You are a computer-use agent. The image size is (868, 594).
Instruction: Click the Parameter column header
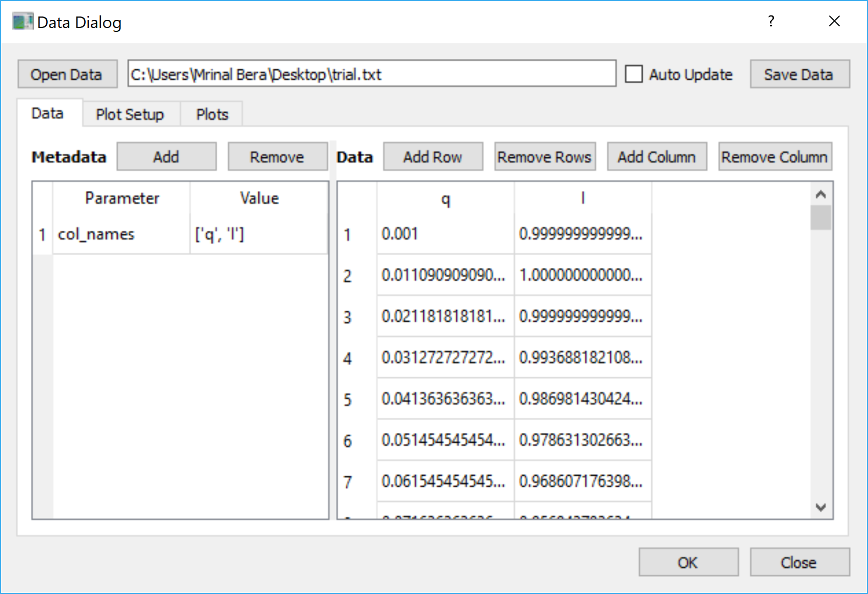[121, 198]
